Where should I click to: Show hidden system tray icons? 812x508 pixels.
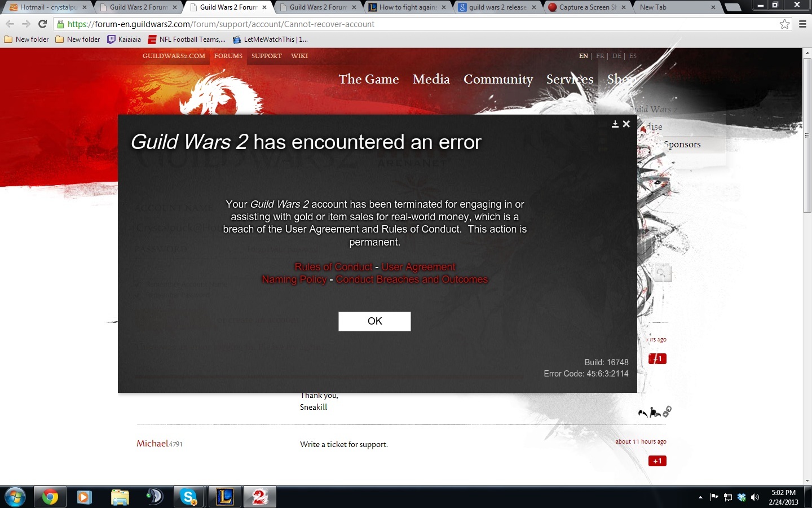tap(700, 497)
